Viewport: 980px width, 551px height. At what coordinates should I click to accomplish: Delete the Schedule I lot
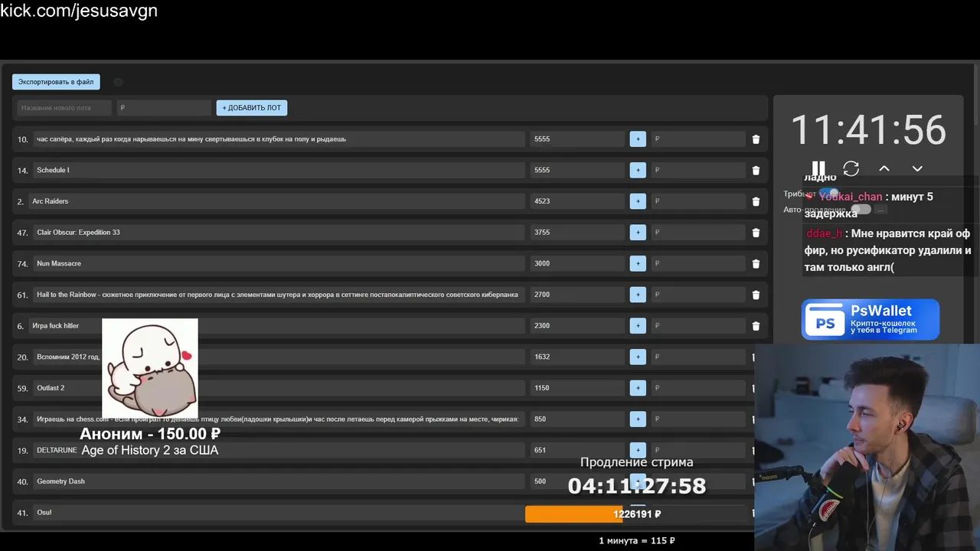(756, 171)
